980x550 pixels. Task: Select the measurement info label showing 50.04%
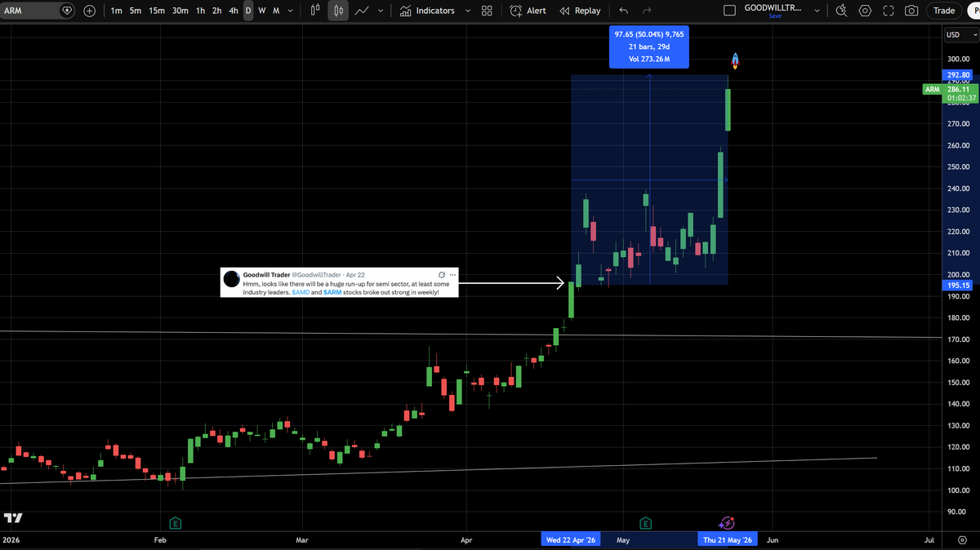point(649,47)
